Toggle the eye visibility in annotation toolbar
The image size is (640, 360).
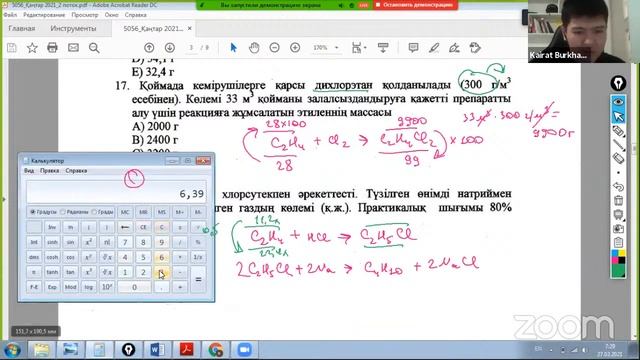(618, 102)
